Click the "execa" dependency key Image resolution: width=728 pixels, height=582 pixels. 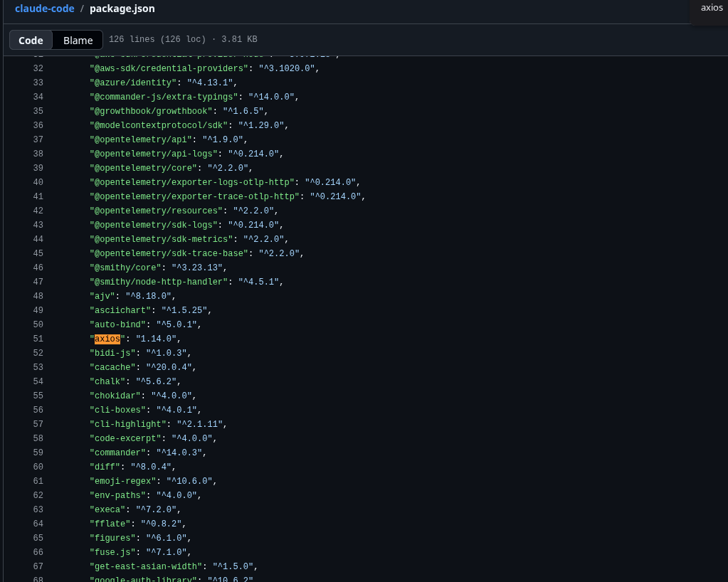107,509
